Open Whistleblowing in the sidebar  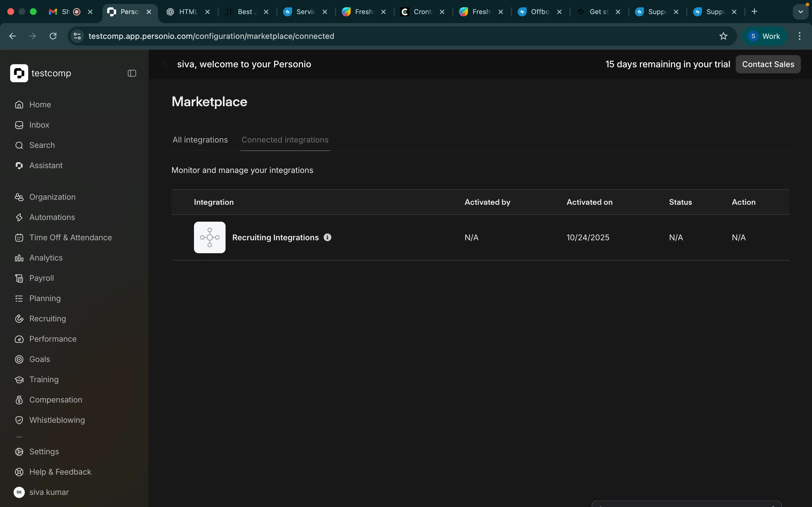click(x=57, y=420)
